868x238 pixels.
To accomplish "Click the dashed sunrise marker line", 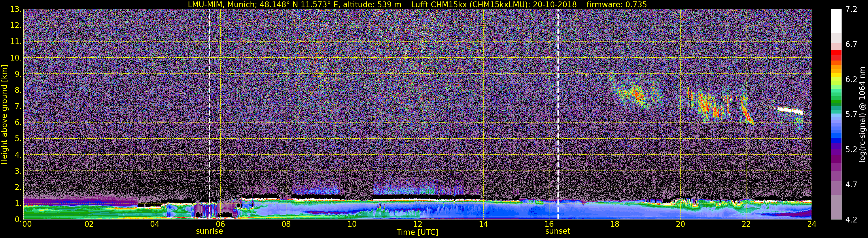I will point(209,114).
